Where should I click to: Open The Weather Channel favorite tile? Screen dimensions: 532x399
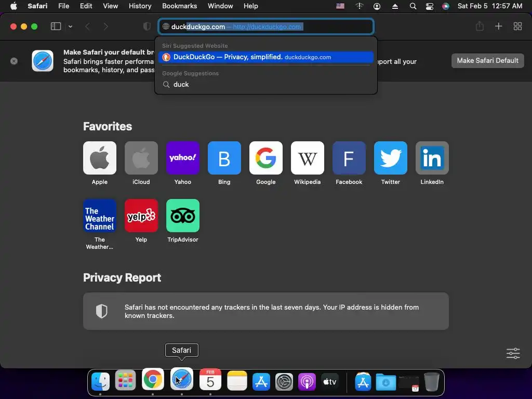click(x=99, y=216)
